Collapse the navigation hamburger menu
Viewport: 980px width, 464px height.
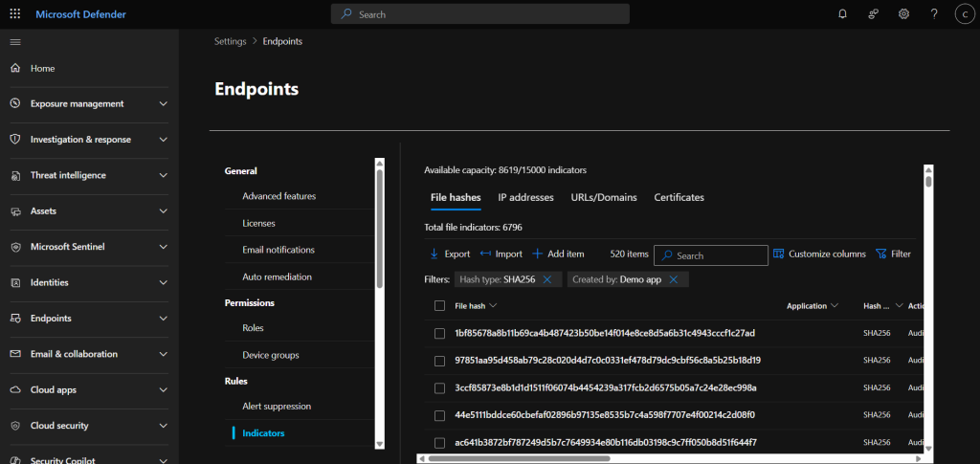click(15, 42)
